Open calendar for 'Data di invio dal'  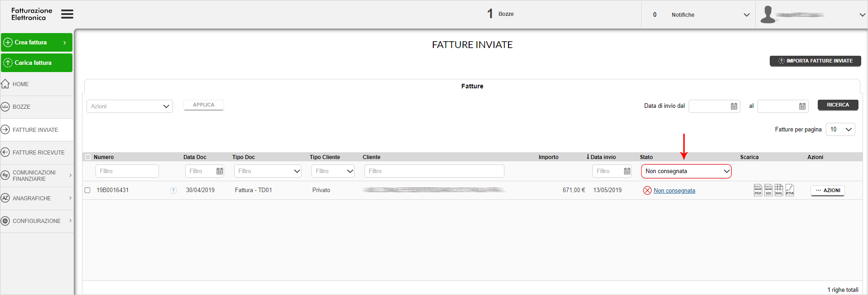click(x=734, y=106)
